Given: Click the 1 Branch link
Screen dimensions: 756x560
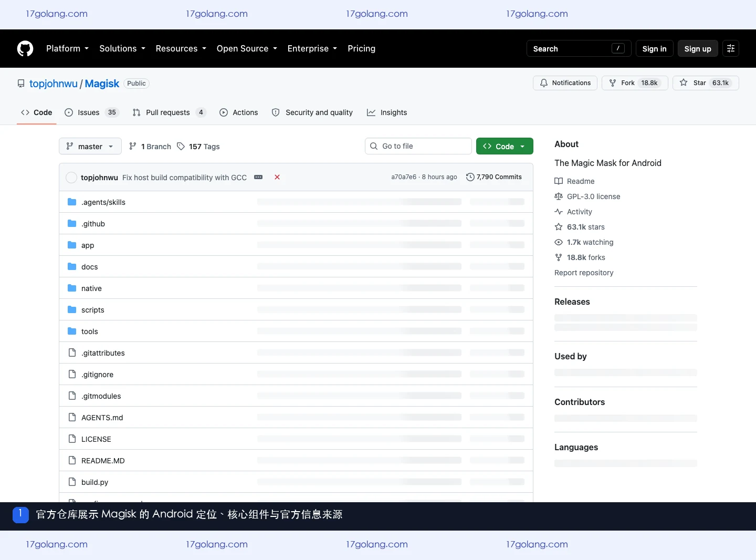Looking at the screenshot, I should (x=150, y=147).
